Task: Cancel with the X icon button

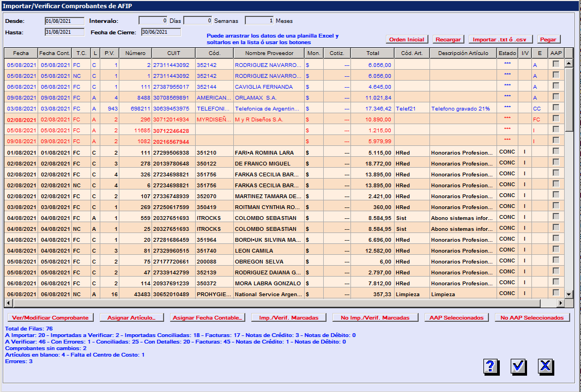Action: pos(545,366)
